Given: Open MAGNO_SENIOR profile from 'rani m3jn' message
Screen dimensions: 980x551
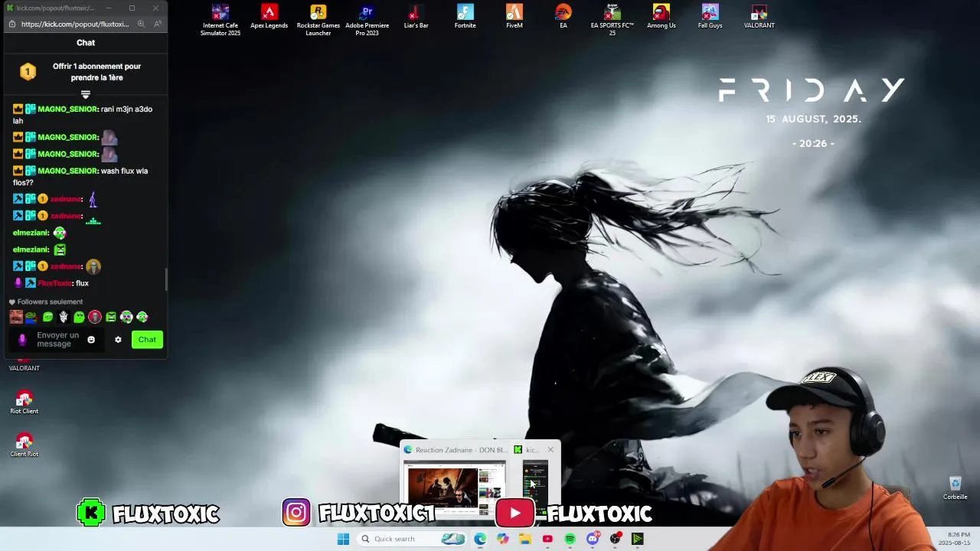Looking at the screenshot, I should 67,109.
